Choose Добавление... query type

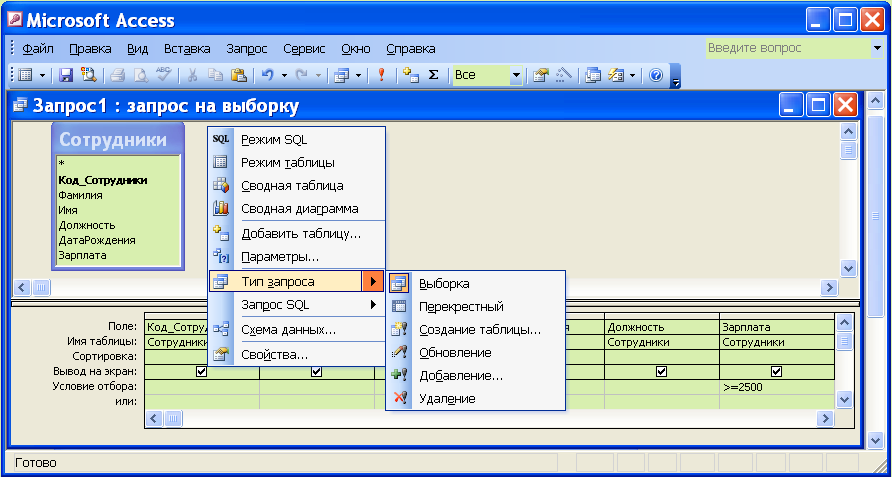coord(476,376)
